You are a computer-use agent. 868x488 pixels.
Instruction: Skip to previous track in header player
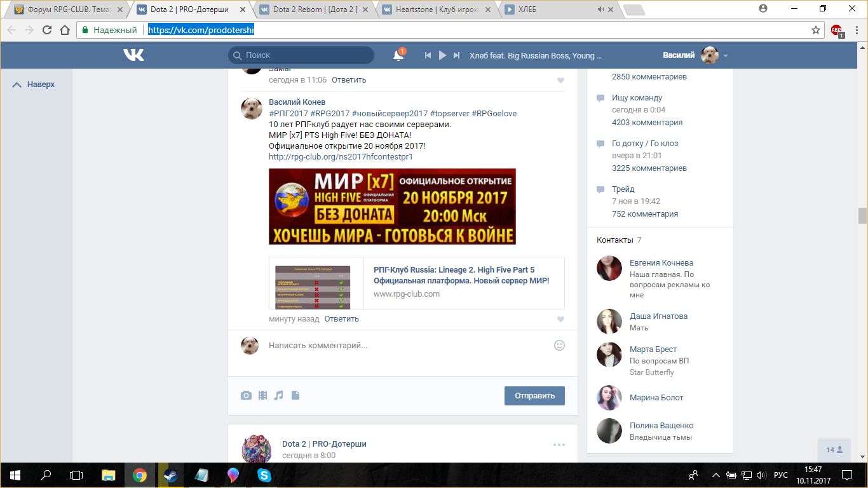tap(428, 55)
